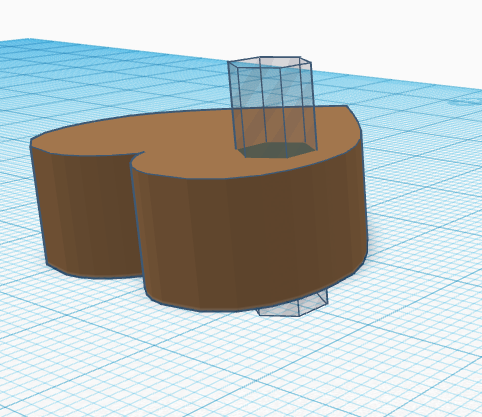
Task: Click the top hexagon face of the transparent prism
Action: (x=269, y=62)
